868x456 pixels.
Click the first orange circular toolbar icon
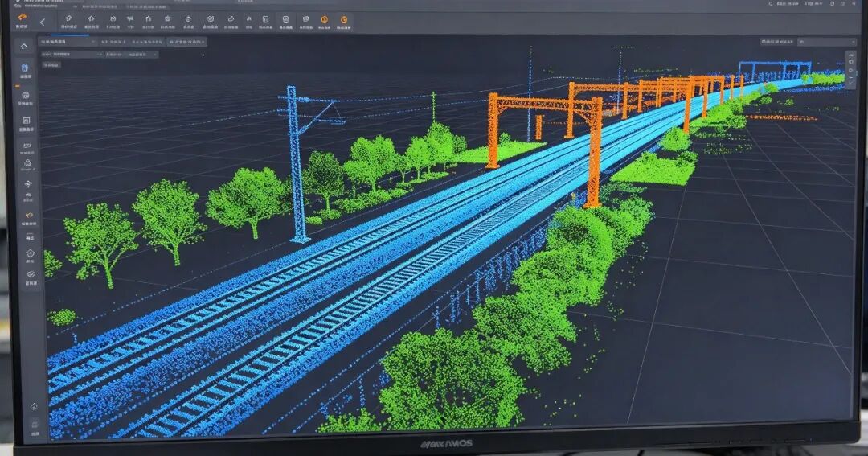pyautogui.click(x=325, y=19)
